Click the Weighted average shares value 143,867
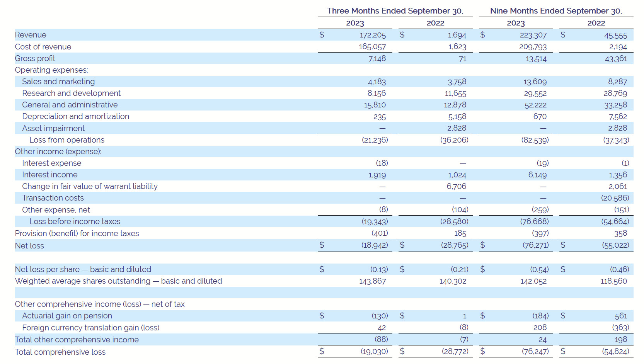This screenshot has width=644, height=364. coord(372,281)
